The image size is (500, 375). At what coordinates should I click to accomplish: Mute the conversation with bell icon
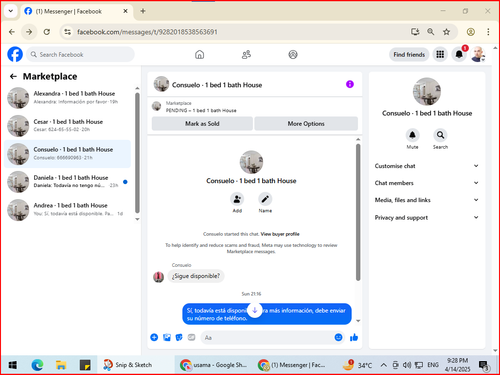point(412,135)
